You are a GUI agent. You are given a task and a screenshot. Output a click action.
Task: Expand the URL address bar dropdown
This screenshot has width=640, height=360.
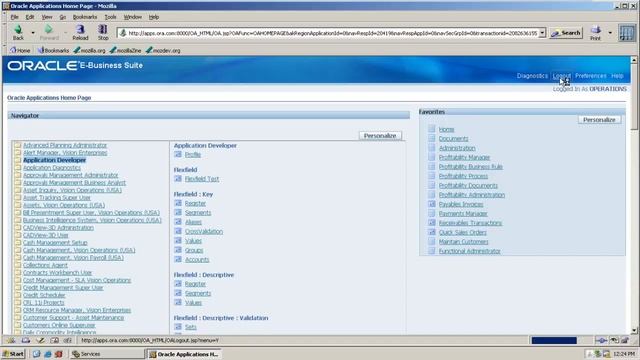pos(542,33)
